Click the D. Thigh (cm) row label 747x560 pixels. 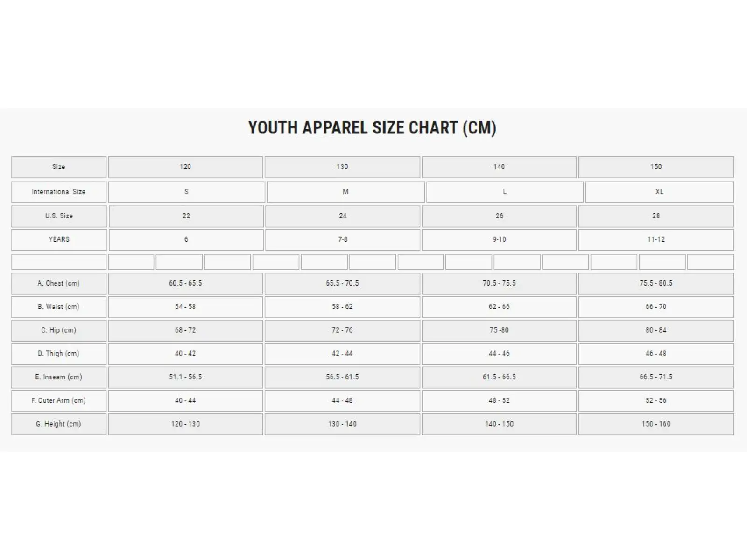click(x=59, y=354)
